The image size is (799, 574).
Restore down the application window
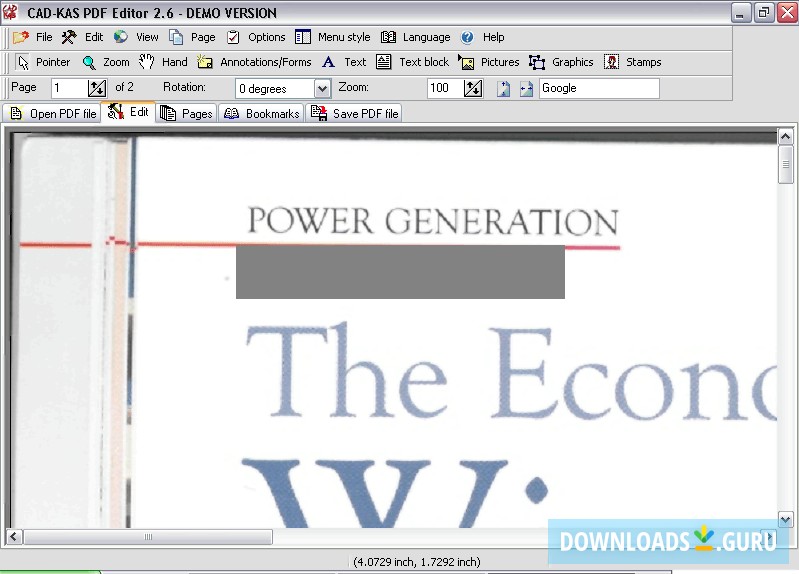click(763, 13)
